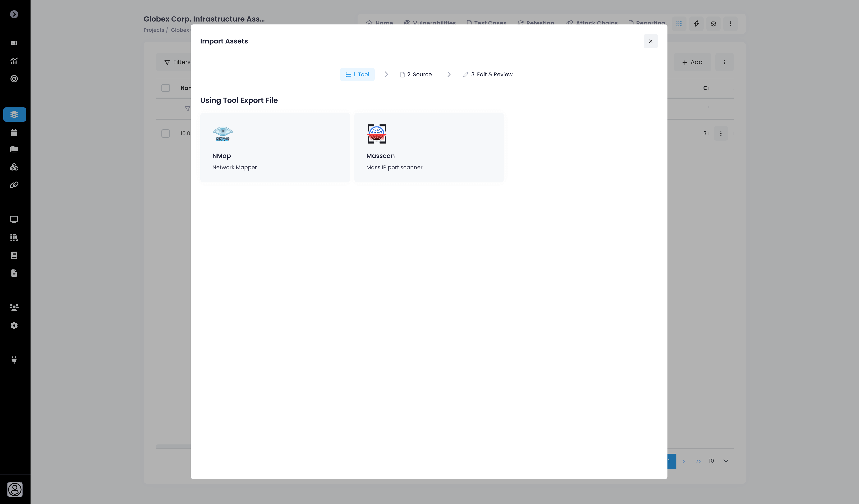This screenshot has width=859, height=504.
Task: Open the monitor icon in sidebar
Action: click(14, 219)
